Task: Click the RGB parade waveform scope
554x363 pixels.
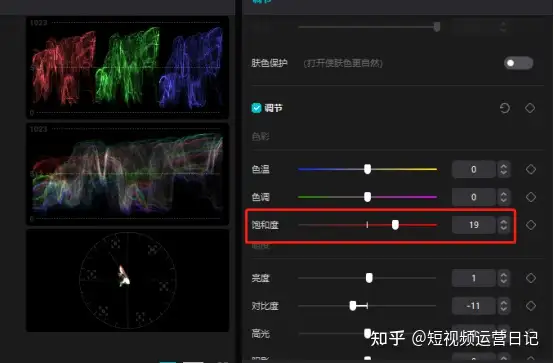Action: coord(127,67)
